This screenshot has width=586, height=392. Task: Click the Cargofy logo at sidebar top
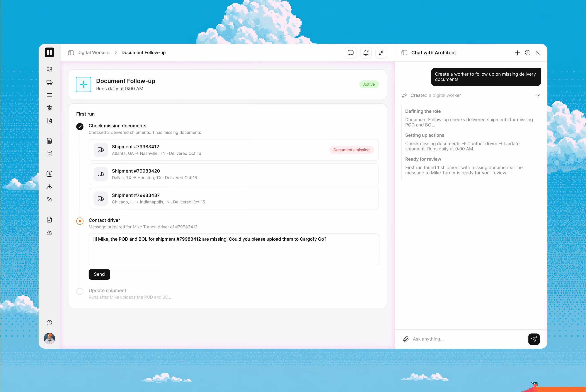(49, 52)
